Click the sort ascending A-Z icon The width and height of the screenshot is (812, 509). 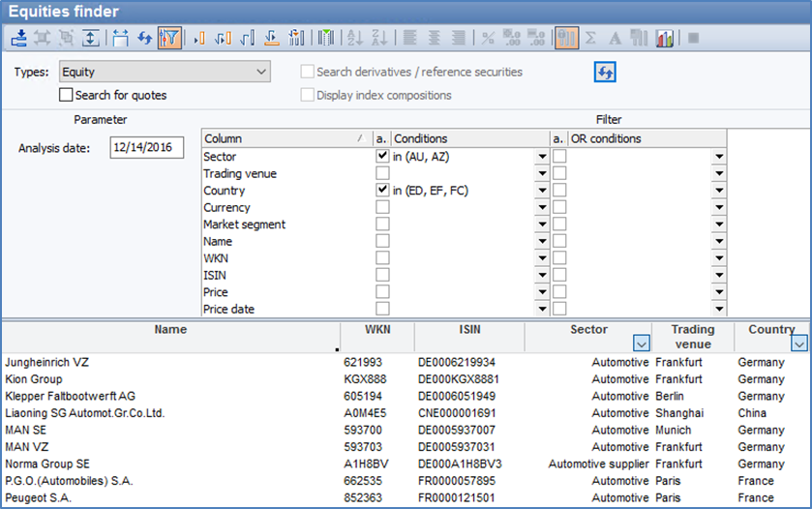click(x=354, y=39)
